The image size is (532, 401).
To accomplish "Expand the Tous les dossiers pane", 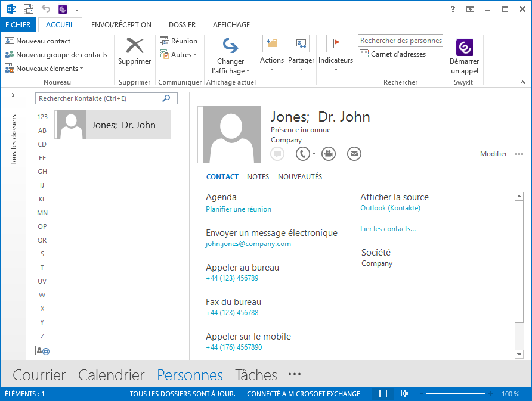I will click(13, 95).
